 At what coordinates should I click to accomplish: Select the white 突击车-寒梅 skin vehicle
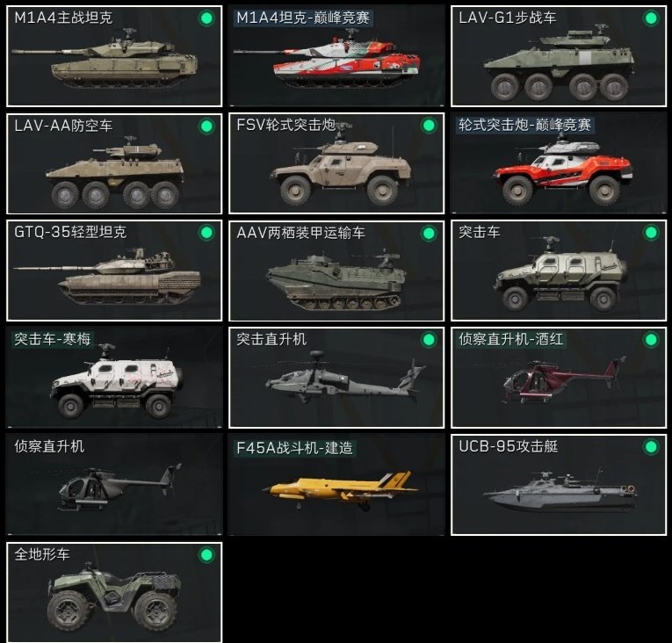117,381
